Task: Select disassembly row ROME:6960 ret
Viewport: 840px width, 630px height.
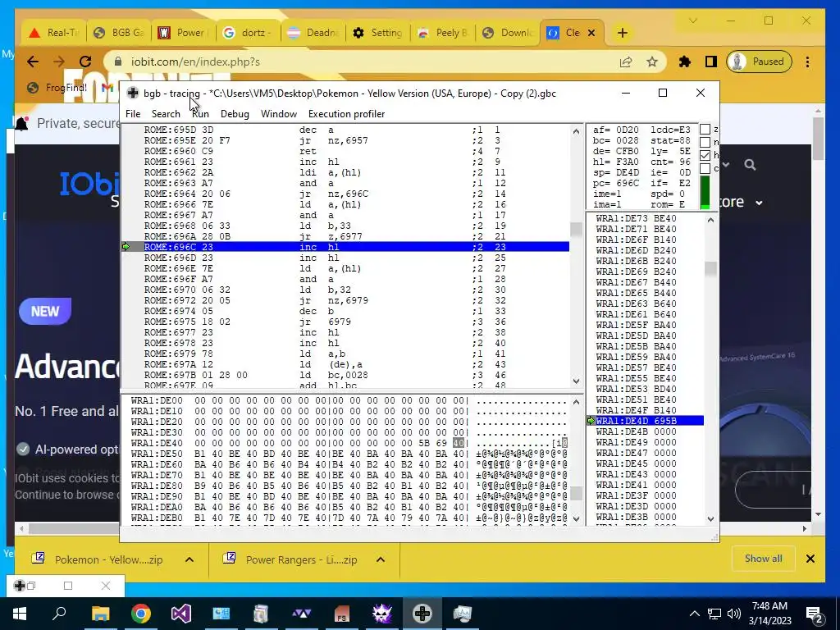Action: [356, 151]
